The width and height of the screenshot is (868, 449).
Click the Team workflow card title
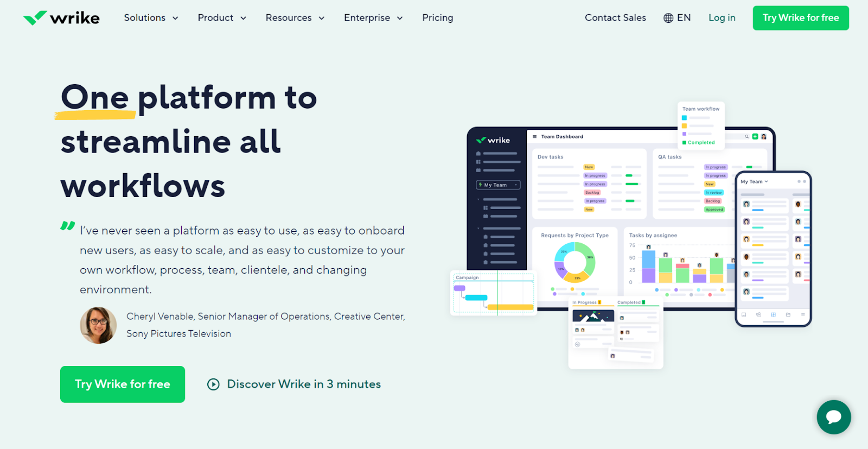tap(701, 109)
